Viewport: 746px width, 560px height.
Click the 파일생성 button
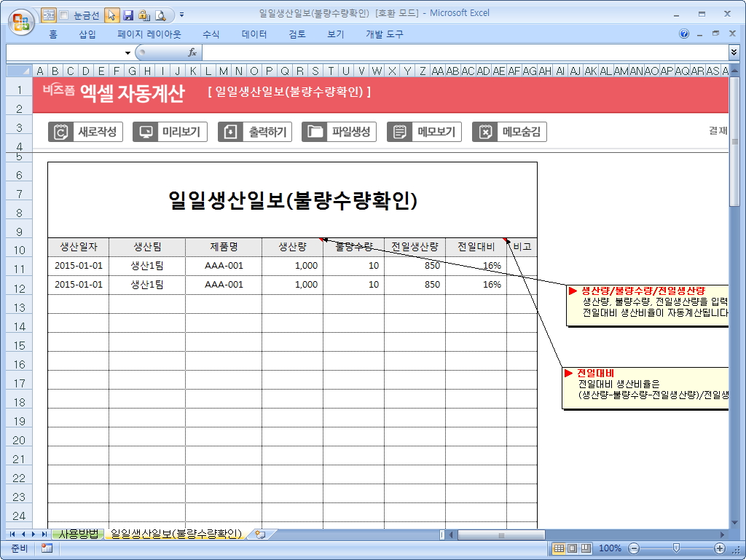(339, 132)
